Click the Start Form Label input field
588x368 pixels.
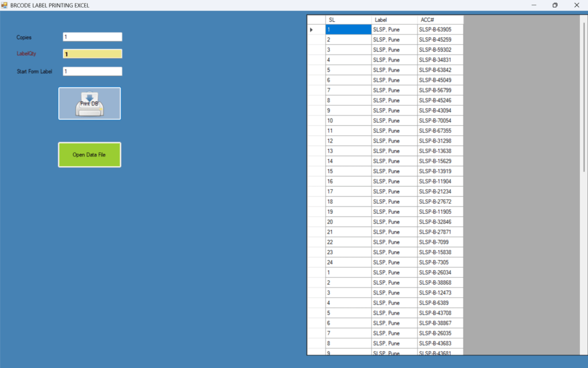click(x=92, y=72)
